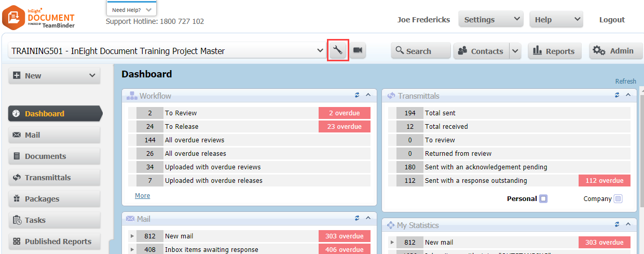Click the dashboard Refresh link

pyautogui.click(x=625, y=81)
